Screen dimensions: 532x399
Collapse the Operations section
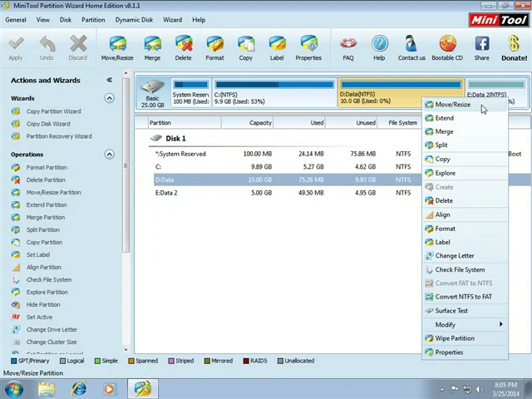click(109, 155)
